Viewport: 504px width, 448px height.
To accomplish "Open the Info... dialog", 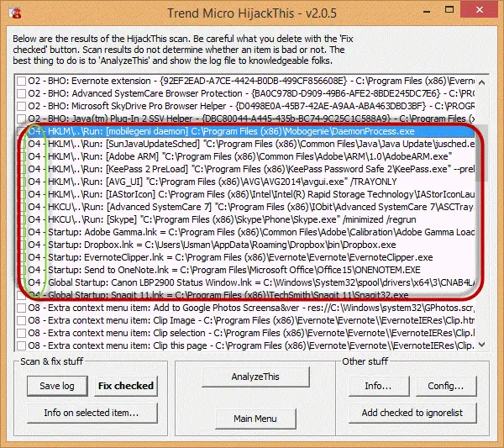I will [379, 386].
